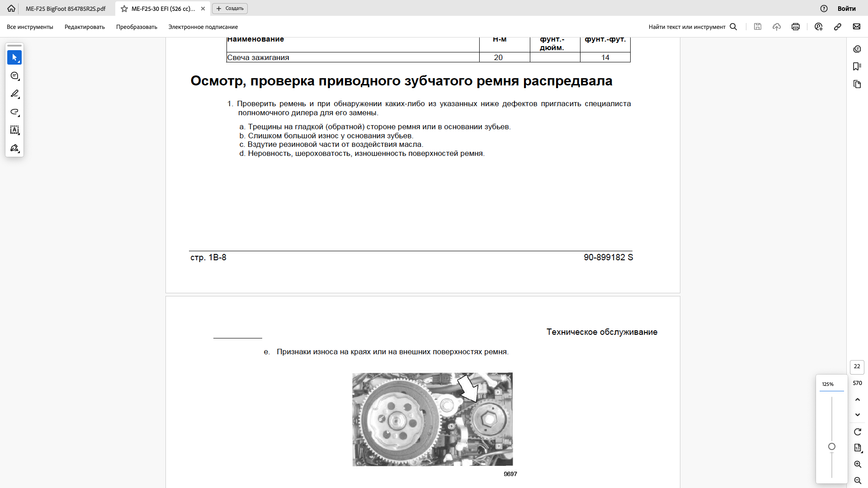Viewport: 868px width, 488px height.
Task: Close the ME-F25-30 EFI tab
Action: tap(203, 9)
